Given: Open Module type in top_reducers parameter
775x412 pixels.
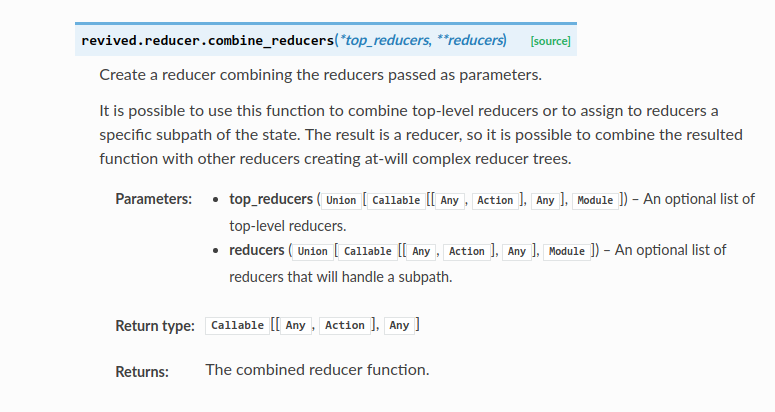Looking at the screenshot, I should [x=595, y=200].
